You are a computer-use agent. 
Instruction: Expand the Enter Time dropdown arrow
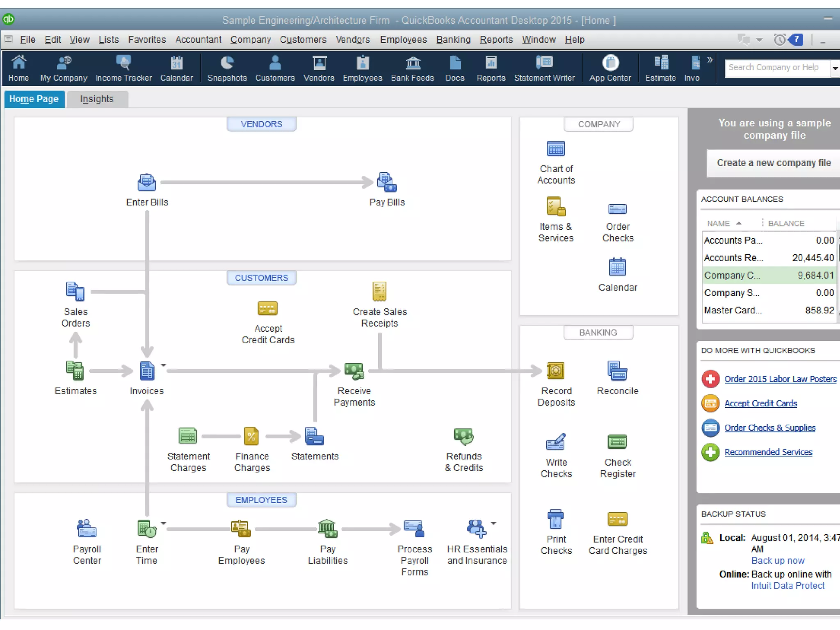[x=163, y=523]
